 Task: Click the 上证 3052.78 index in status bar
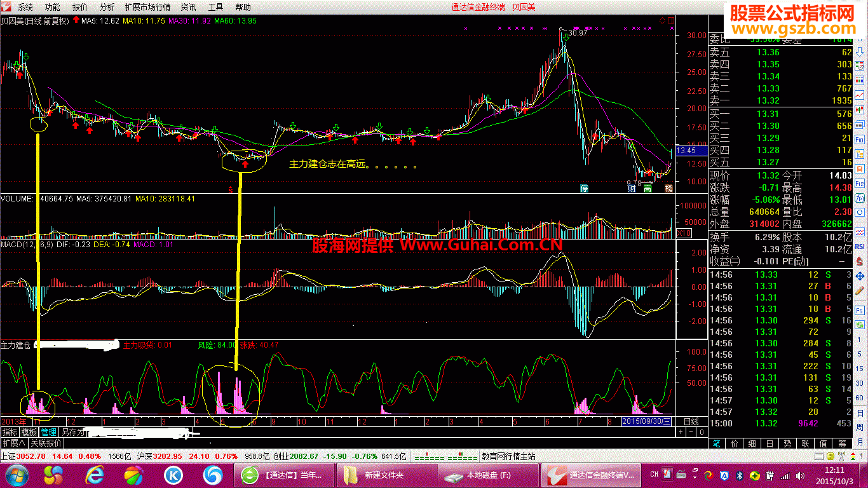(23, 456)
